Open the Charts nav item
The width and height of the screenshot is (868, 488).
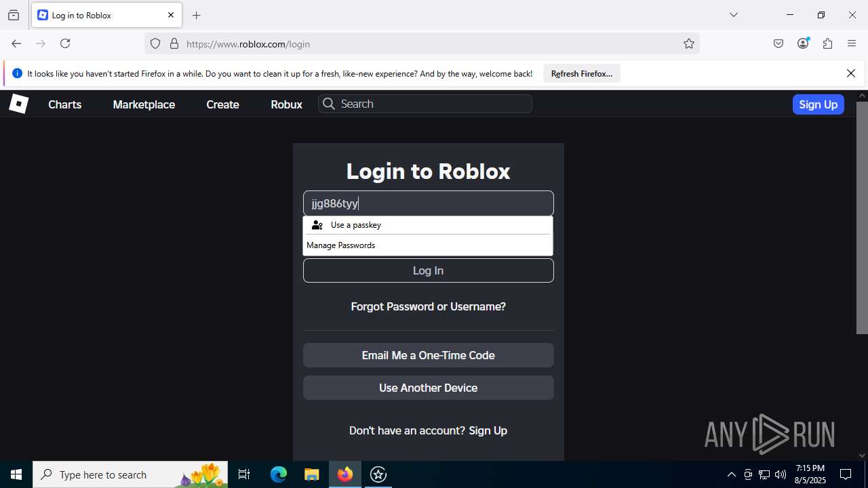pyautogui.click(x=65, y=104)
